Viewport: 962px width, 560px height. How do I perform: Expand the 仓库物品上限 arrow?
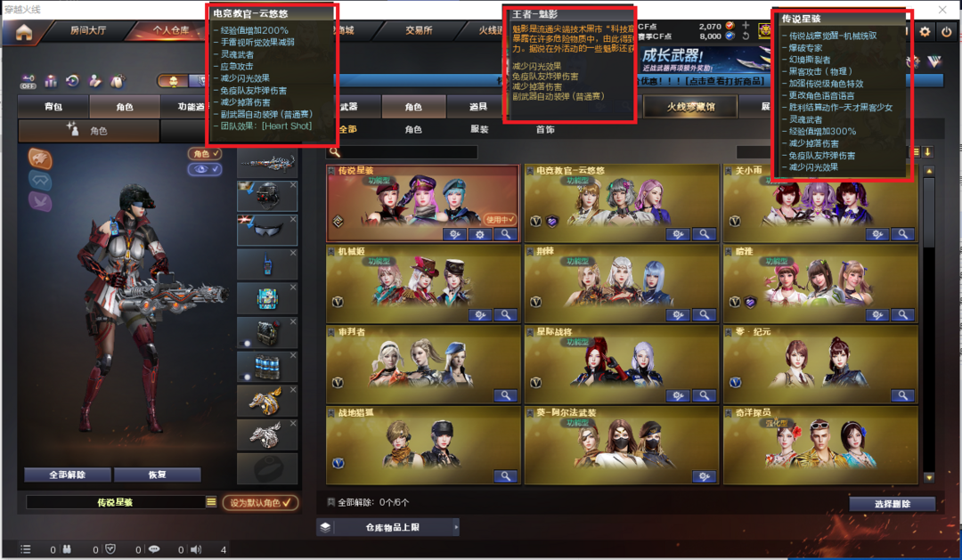(456, 527)
